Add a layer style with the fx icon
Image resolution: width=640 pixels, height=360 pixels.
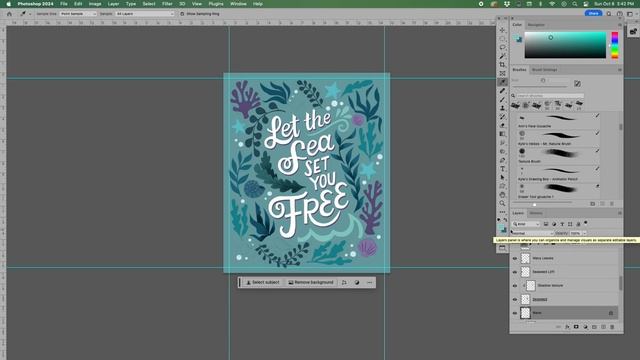tap(567, 327)
